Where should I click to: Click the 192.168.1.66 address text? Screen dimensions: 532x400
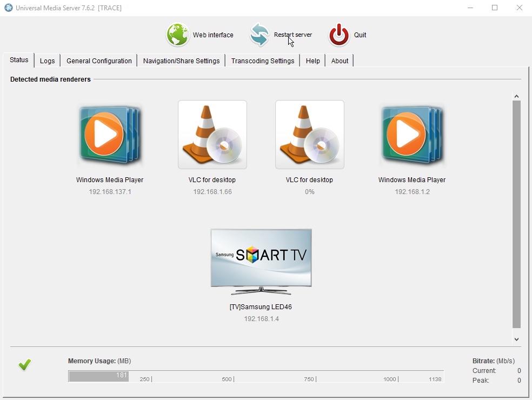212,192
